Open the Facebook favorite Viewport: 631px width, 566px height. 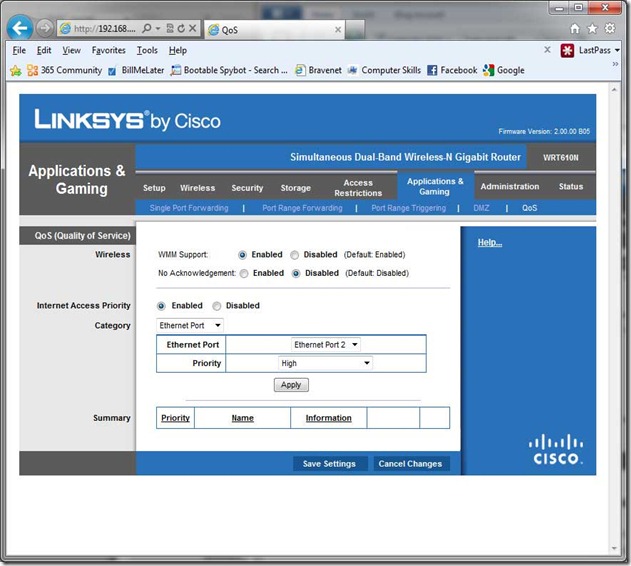tap(452, 70)
